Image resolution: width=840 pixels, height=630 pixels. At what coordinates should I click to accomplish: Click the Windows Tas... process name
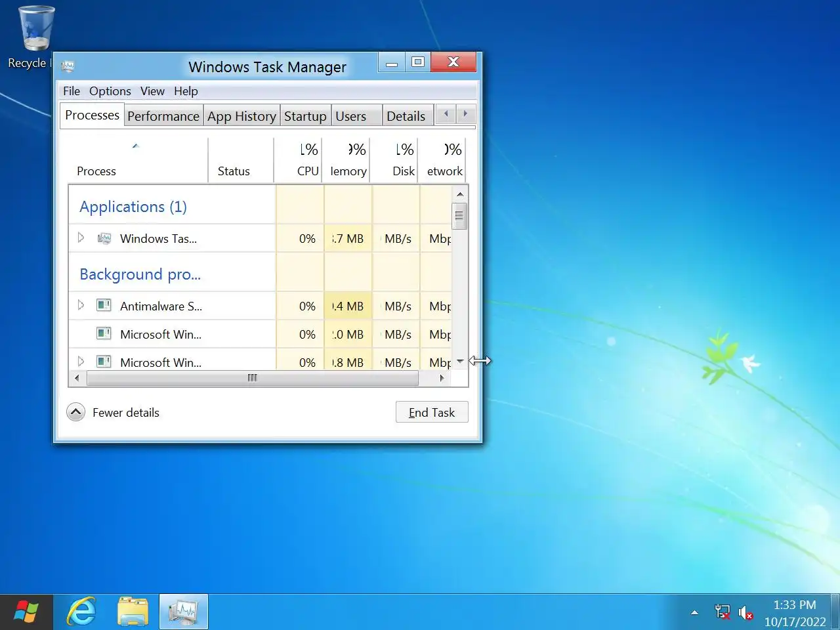[158, 239]
